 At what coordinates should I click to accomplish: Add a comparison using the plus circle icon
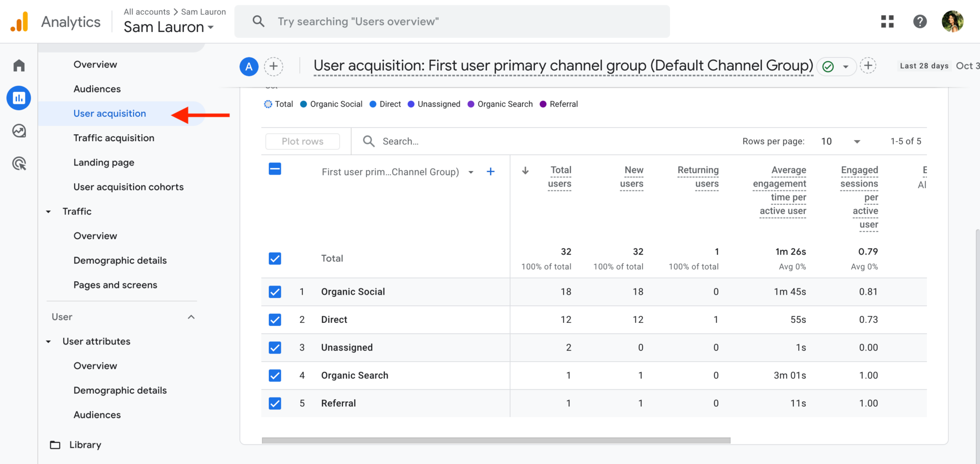tap(274, 66)
